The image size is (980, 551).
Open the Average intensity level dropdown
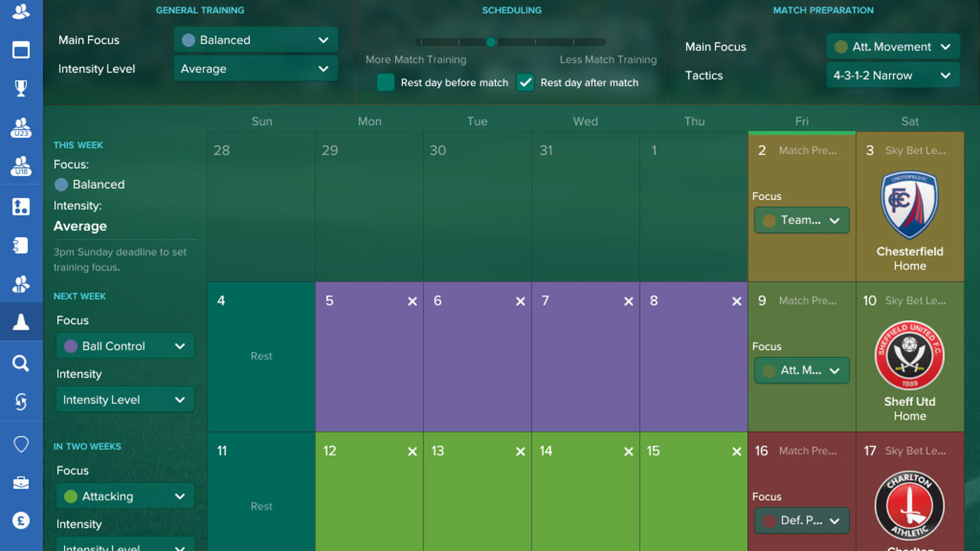[x=256, y=68]
